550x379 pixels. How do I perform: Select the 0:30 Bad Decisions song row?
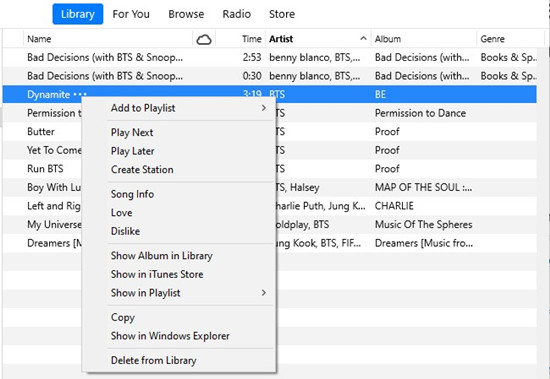(269, 76)
